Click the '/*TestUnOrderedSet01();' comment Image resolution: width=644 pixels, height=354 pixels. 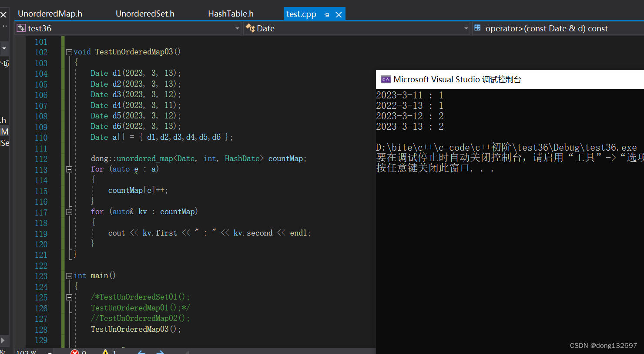point(141,297)
